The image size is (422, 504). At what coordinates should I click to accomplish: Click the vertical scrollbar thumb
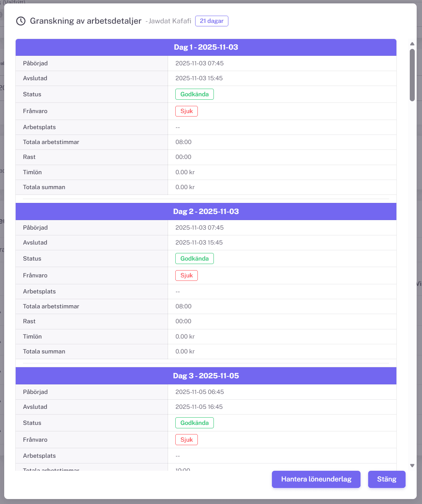pyautogui.click(x=412, y=75)
